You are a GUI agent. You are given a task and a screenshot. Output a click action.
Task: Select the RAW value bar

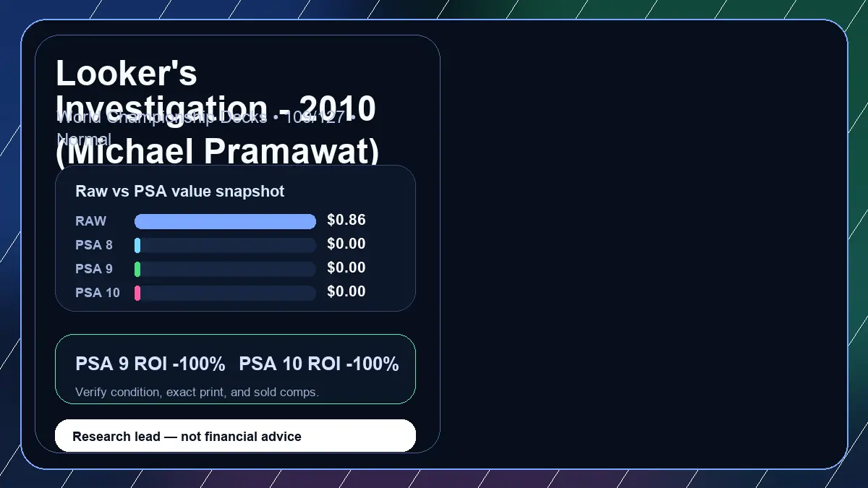[225, 221]
